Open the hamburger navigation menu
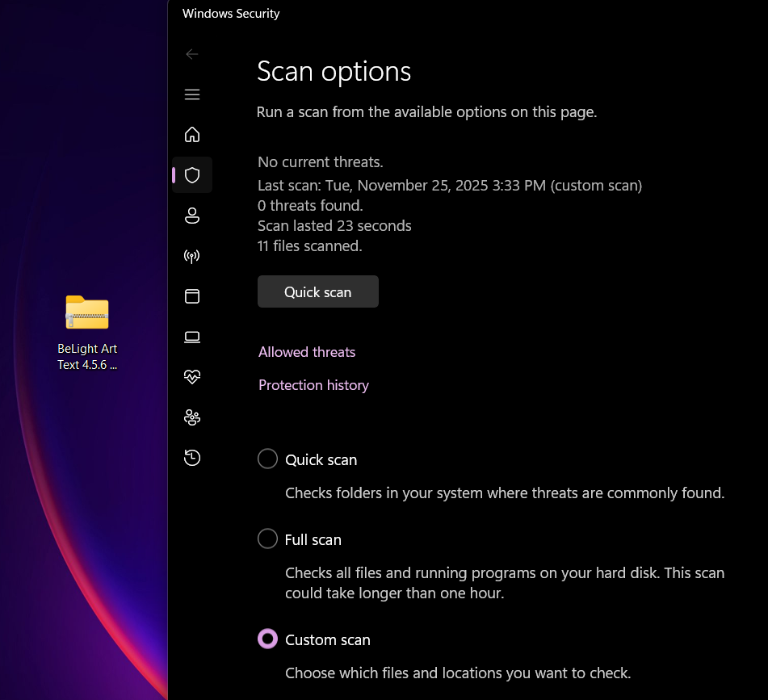Image resolution: width=768 pixels, height=700 pixels. point(192,94)
